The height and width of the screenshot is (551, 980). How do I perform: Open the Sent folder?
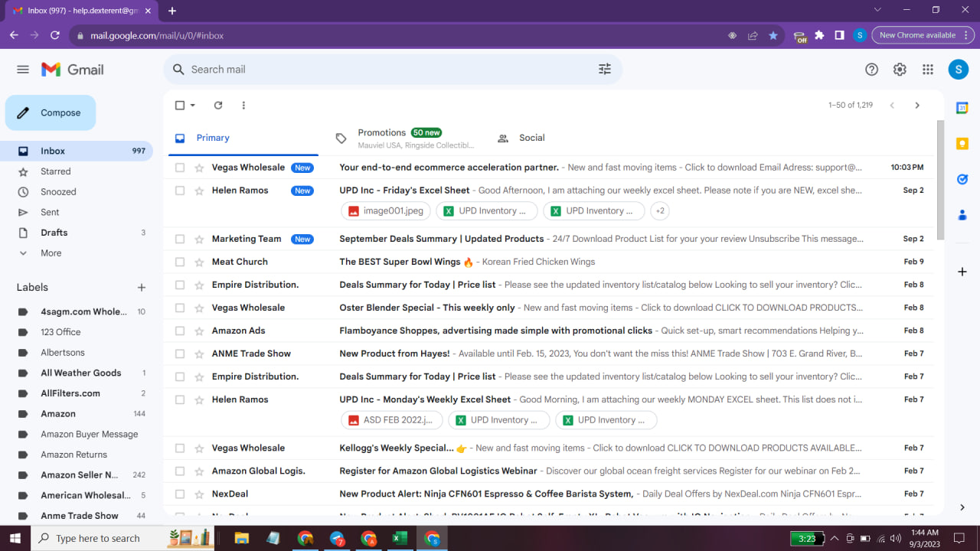click(x=77, y=212)
